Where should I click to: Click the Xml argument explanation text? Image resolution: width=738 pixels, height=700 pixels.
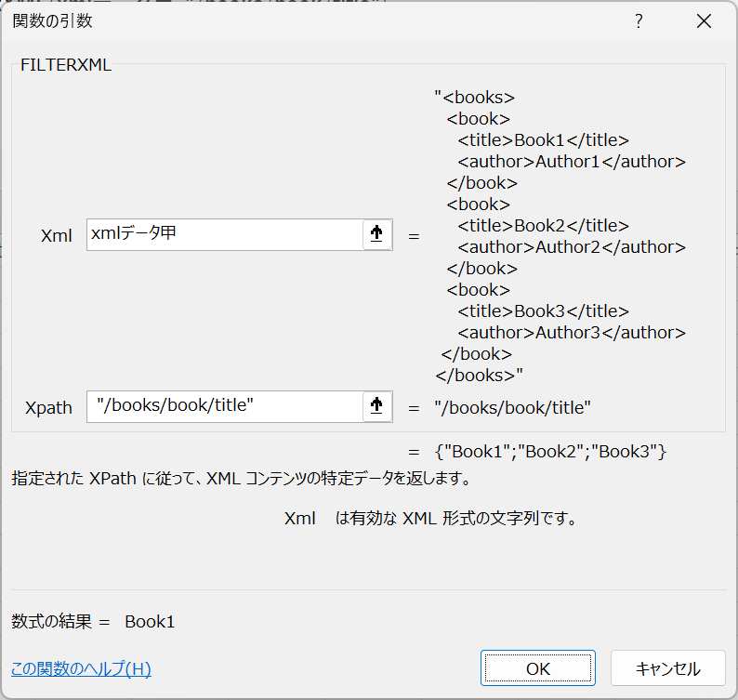tap(431, 519)
